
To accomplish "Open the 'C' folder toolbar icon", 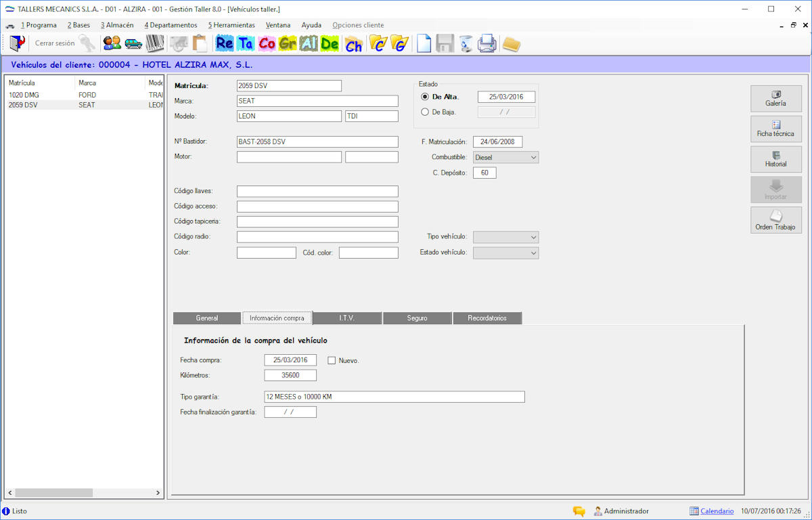I will click(378, 43).
